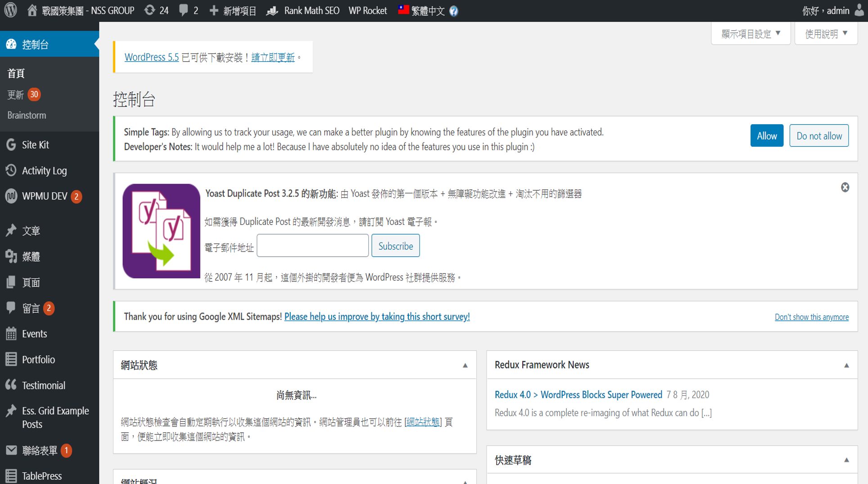Open Redux 4.0 WordPress Blocks news link
This screenshot has width=868, height=484.
(579, 394)
